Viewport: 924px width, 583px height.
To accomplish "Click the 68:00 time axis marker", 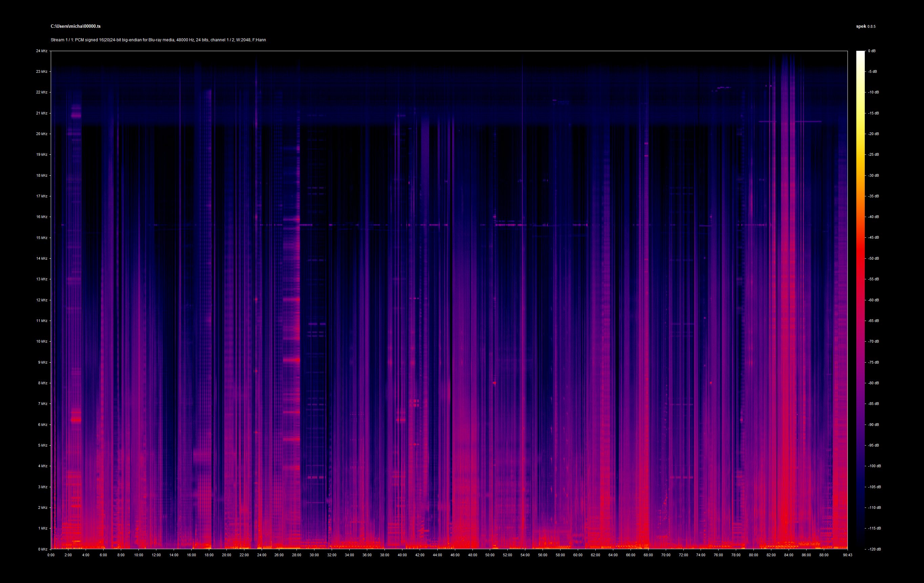I will coord(648,555).
